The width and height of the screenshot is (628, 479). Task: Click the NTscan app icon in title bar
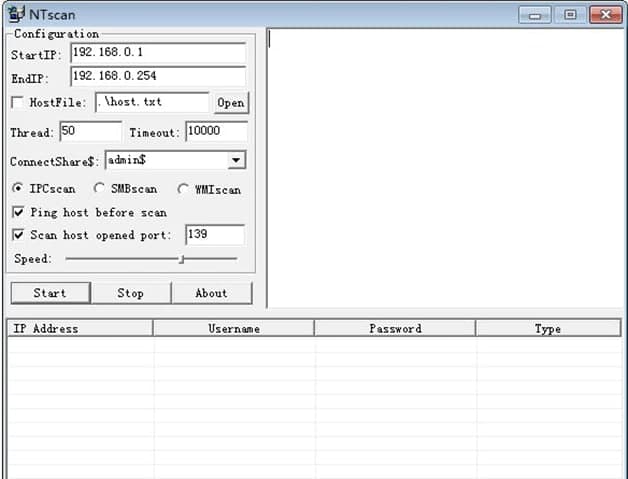(16, 14)
